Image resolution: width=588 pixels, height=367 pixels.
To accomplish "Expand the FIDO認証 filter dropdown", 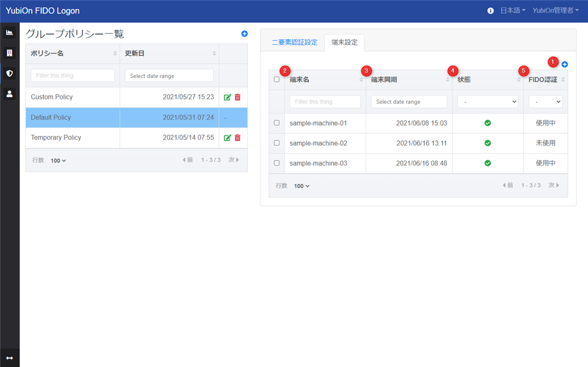I will (x=545, y=102).
